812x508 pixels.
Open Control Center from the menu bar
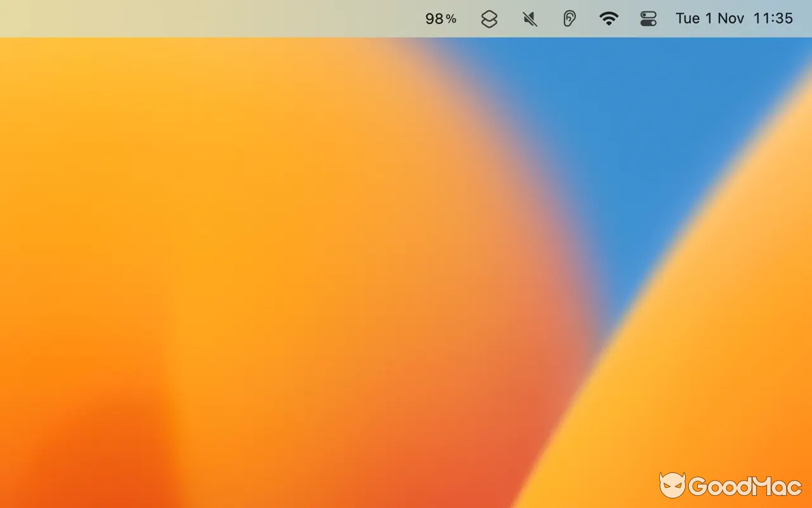pos(649,18)
